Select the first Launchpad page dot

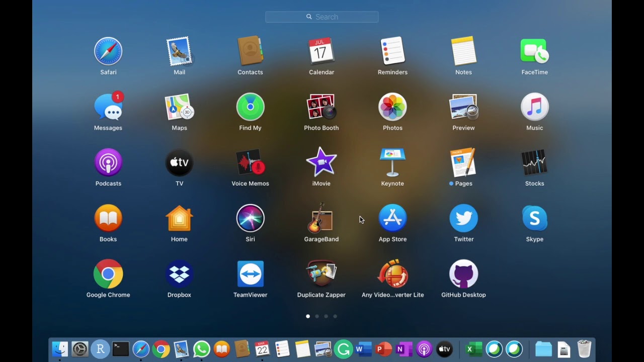pos(308,316)
